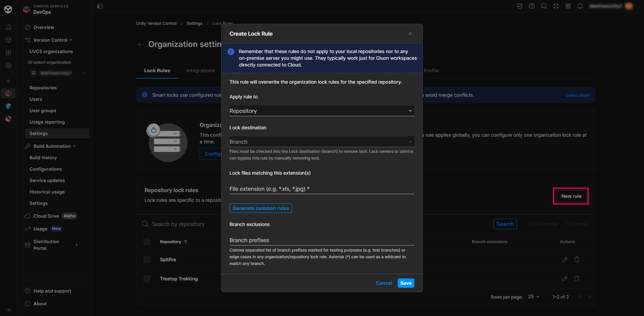Toggle the sidebar panel icon
The image size is (644, 316).
coord(100,6)
